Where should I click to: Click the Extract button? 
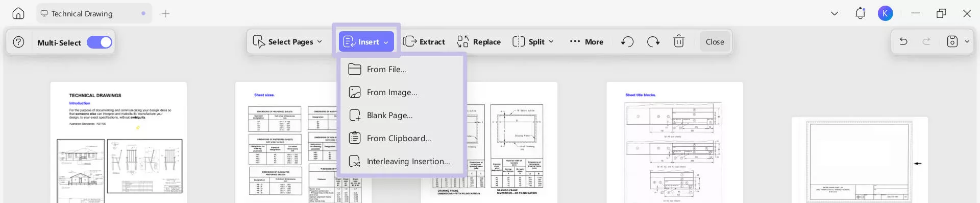[x=424, y=41]
